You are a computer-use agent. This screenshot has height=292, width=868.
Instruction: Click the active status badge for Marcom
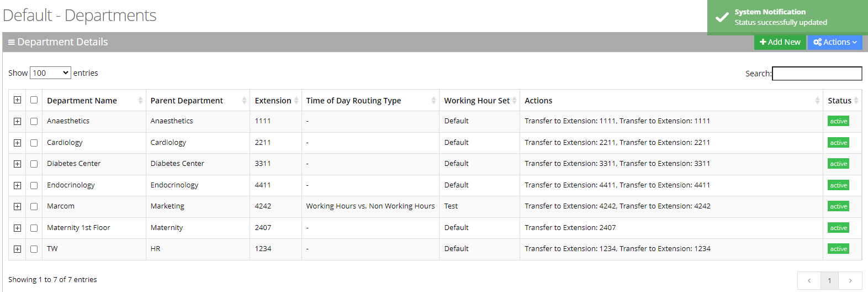coord(838,206)
